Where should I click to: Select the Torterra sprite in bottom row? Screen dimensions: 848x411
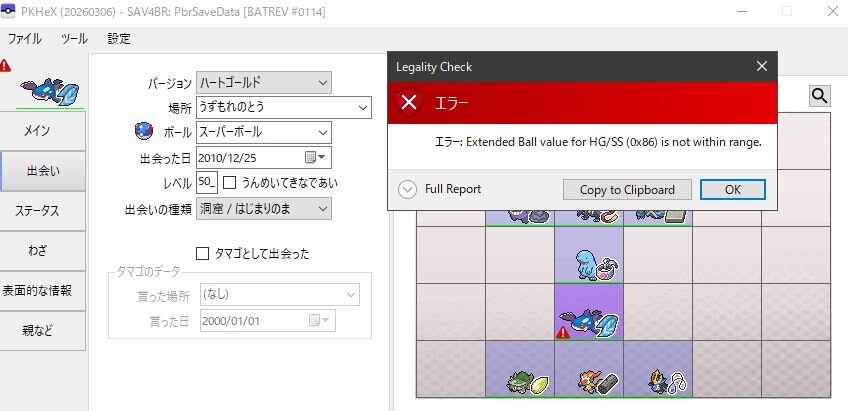(x=520, y=381)
